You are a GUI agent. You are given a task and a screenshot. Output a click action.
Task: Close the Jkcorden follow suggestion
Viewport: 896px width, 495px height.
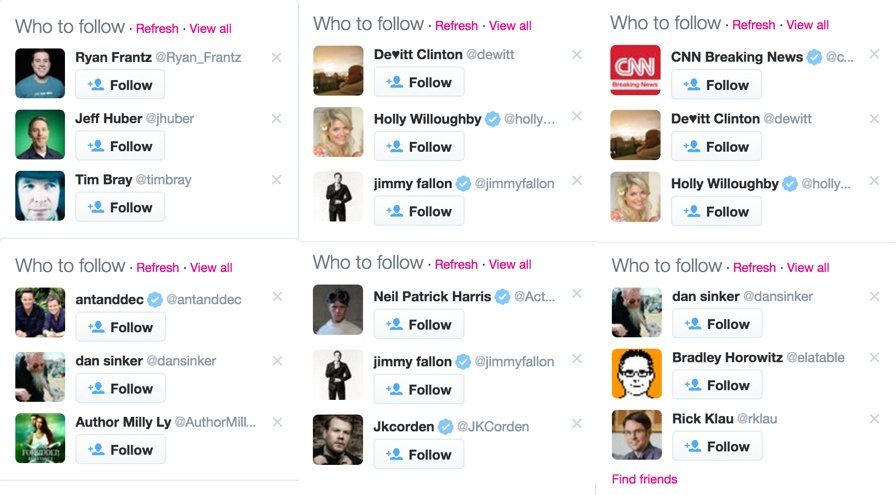[576, 424]
